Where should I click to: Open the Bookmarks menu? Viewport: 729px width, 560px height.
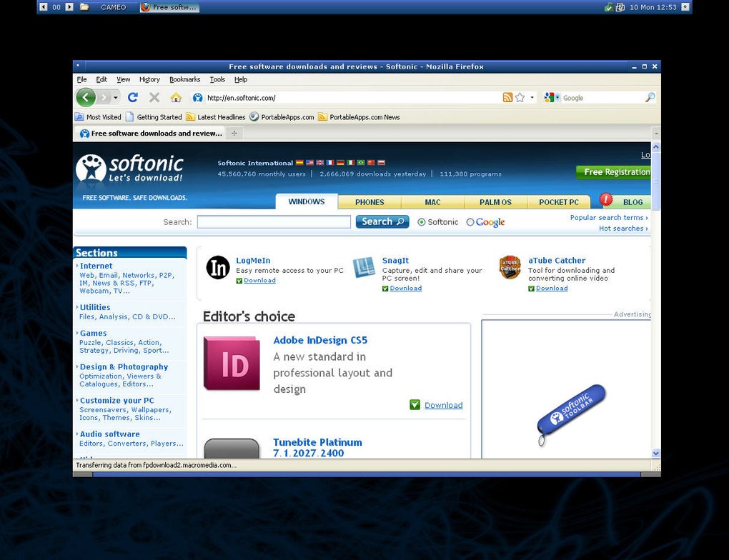pyautogui.click(x=184, y=79)
